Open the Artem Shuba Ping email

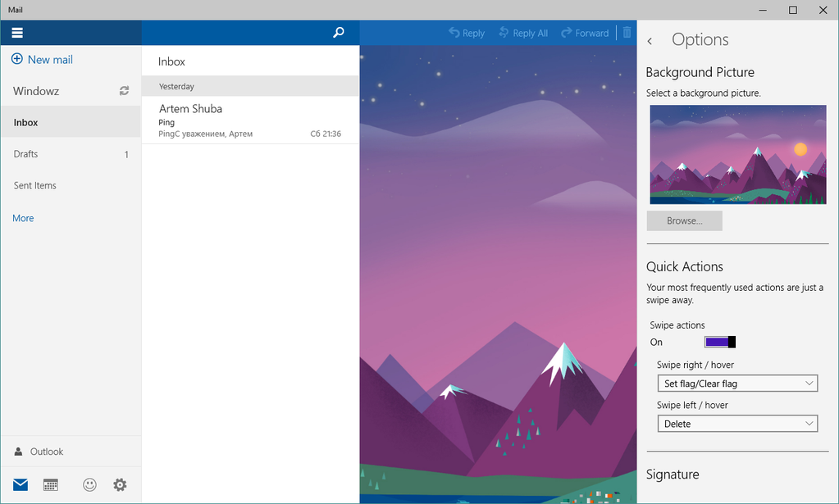tap(250, 120)
